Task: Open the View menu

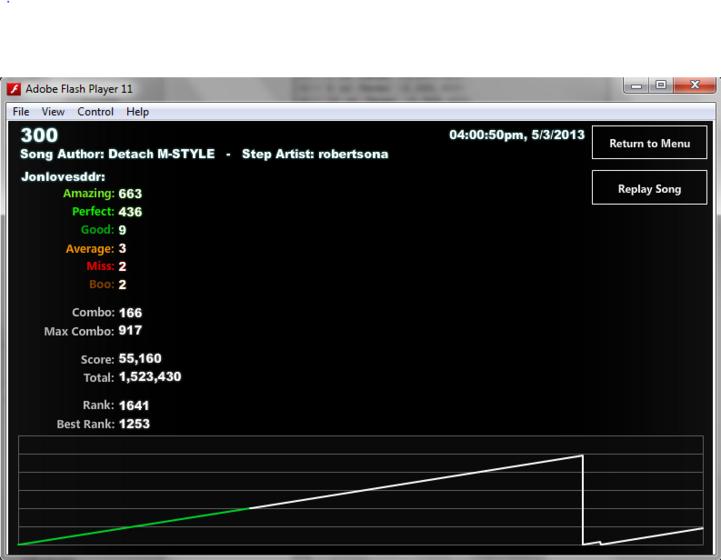Action: [53, 112]
